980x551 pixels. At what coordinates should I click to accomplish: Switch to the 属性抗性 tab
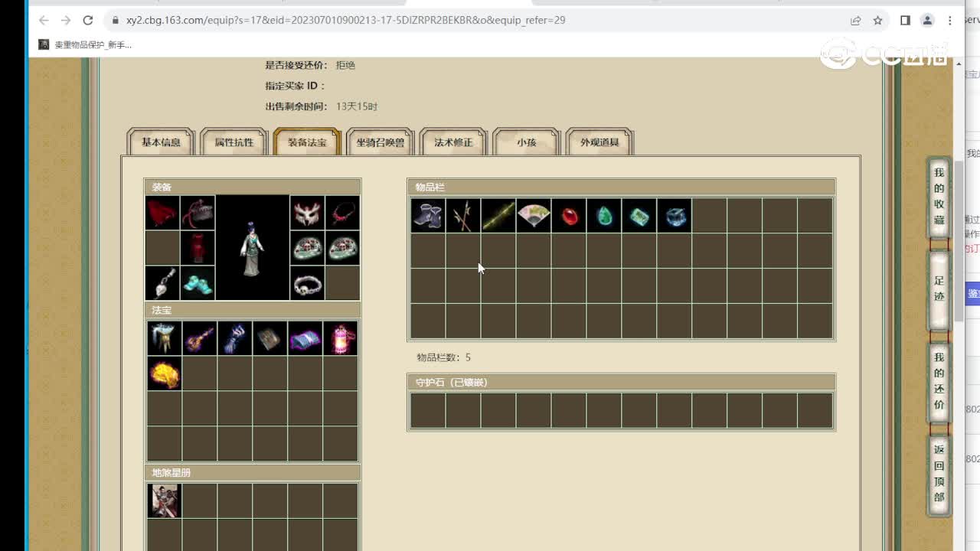click(234, 142)
